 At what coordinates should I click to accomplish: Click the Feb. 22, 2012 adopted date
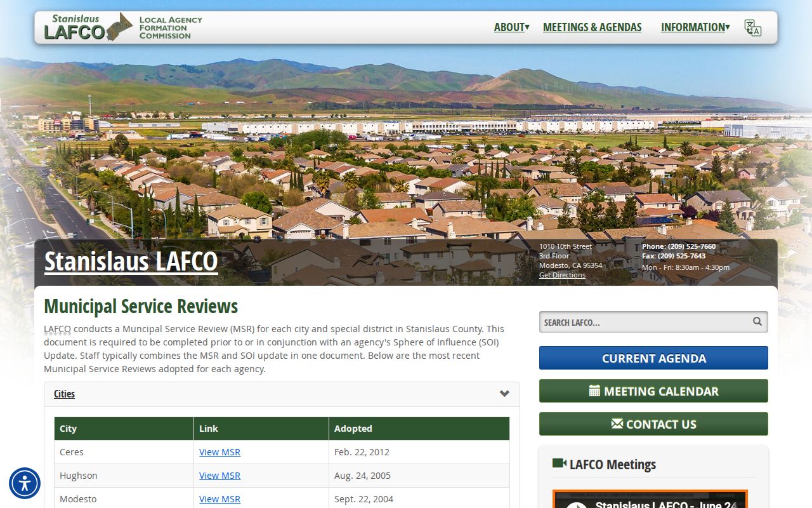(362, 452)
